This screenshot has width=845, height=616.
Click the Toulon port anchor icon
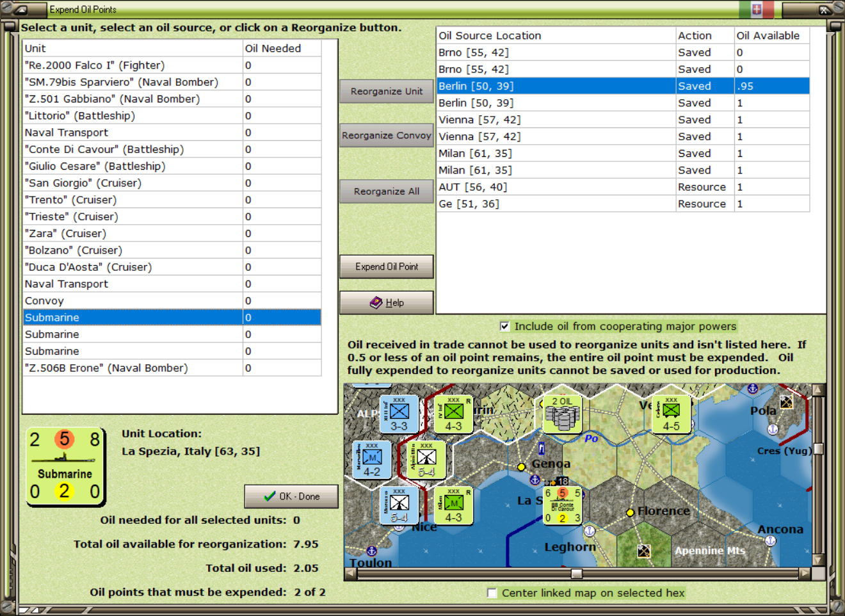[371, 551]
